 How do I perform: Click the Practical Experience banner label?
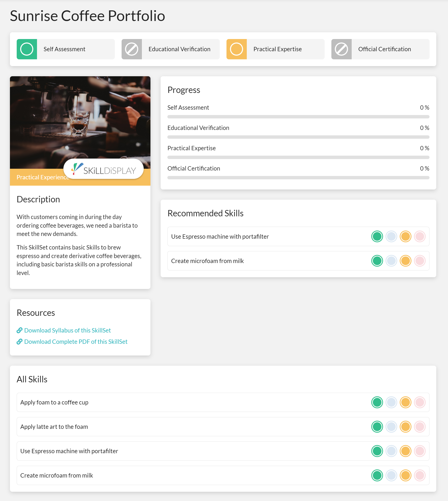point(42,177)
